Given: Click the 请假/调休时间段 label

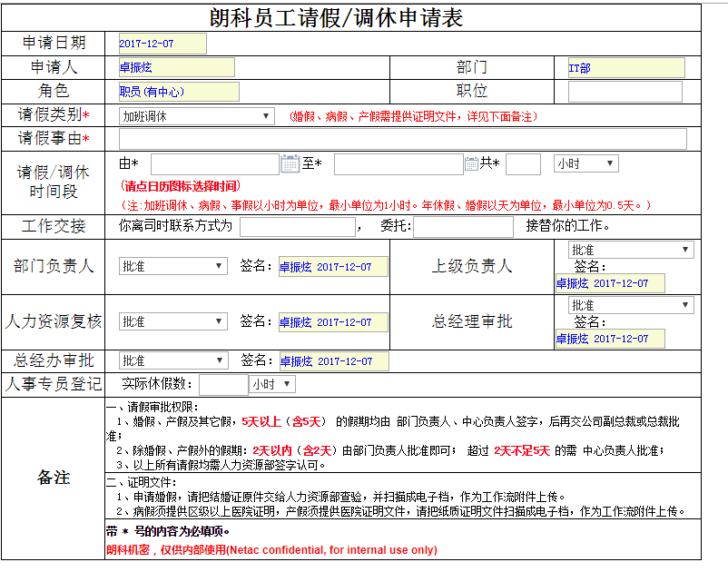Looking at the screenshot, I should click(54, 182).
